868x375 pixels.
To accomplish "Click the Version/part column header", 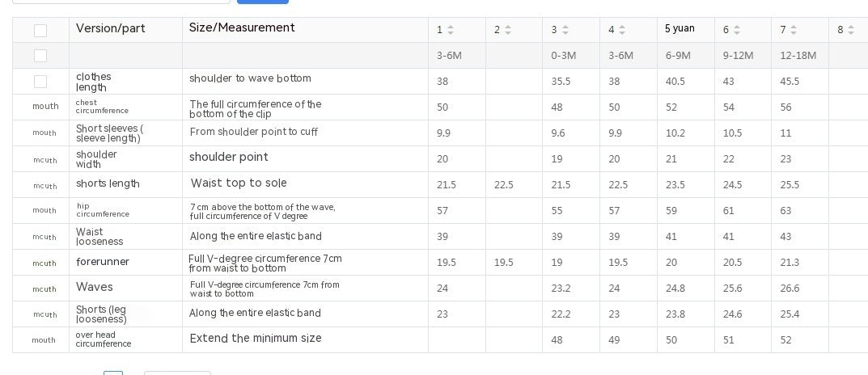I will coord(111,28).
